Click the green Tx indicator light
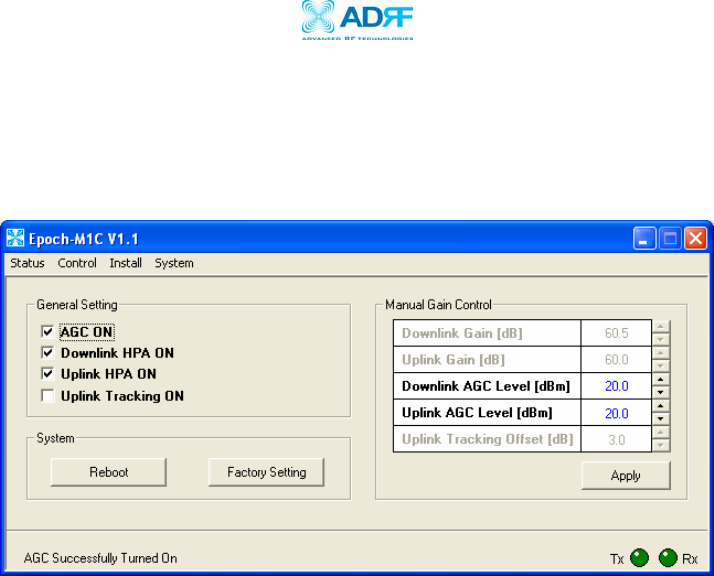The height and width of the screenshot is (576, 714). pos(639,558)
